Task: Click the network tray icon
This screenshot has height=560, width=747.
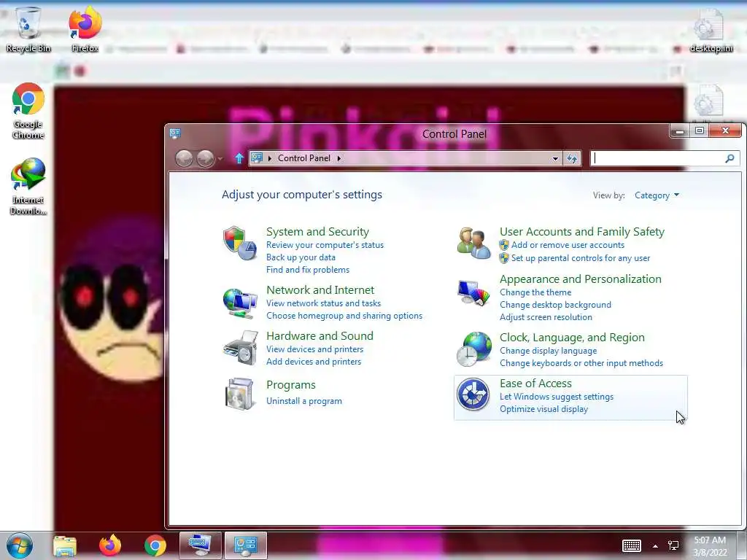Action: pyautogui.click(x=673, y=545)
